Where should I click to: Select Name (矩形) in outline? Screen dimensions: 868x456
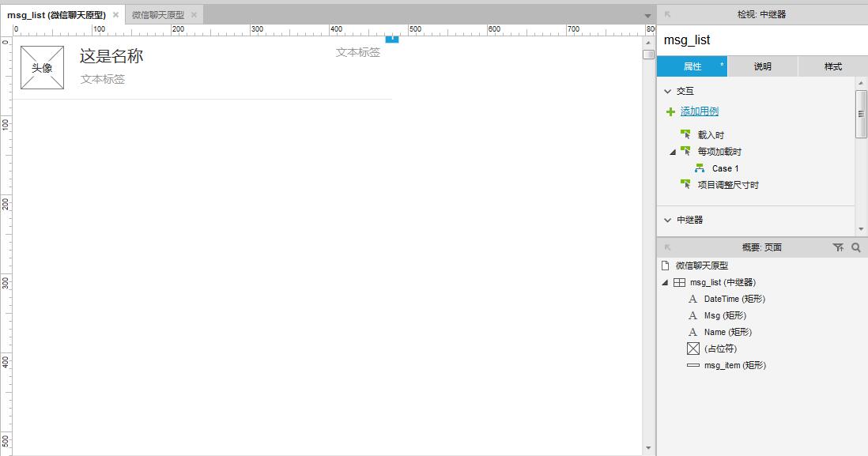point(728,332)
